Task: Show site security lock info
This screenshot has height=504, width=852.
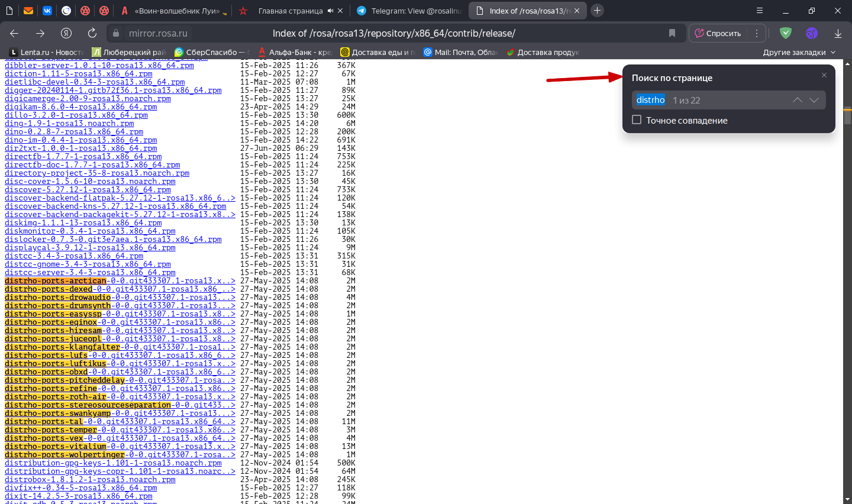Action: point(116,33)
